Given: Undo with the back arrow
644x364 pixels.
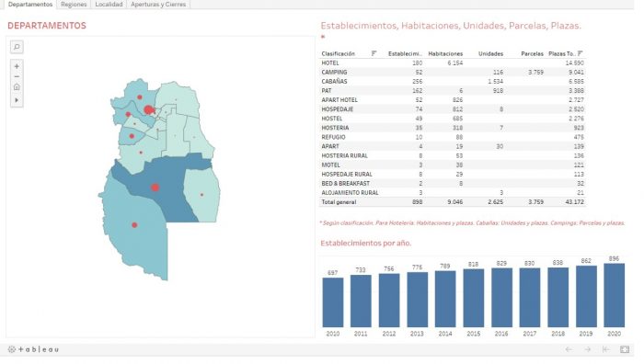Looking at the screenshot, I should 569,349.
